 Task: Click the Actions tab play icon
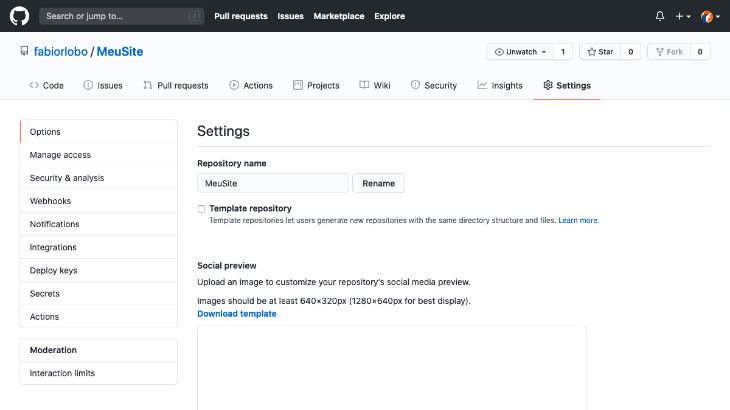click(234, 85)
